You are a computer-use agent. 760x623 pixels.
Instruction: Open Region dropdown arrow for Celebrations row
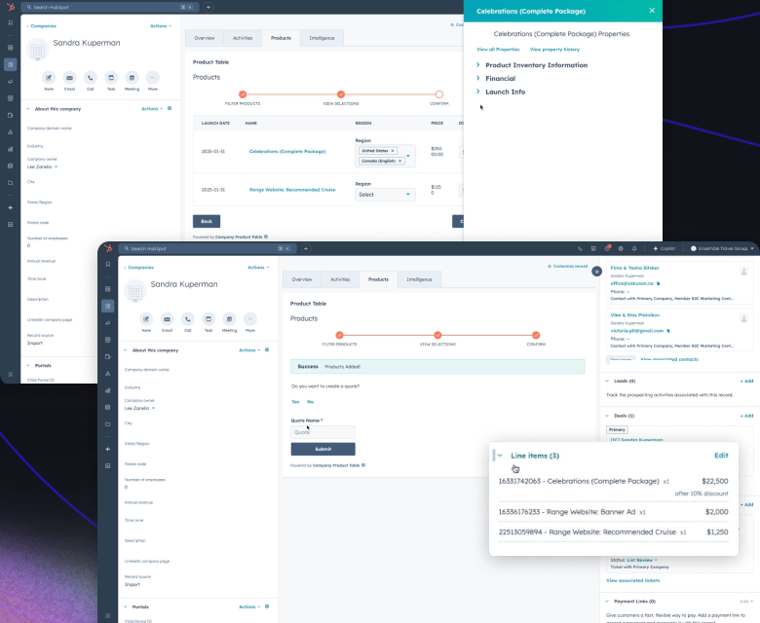pos(408,156)
